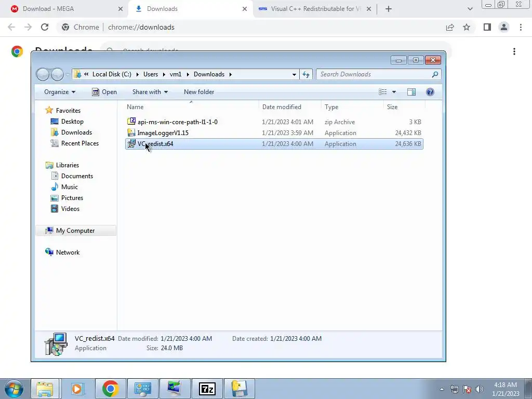Viewport: 532px width, 399px height.
Task: Switch to Visual C++ Redistributable tab
Action: [x=315, y=9]
